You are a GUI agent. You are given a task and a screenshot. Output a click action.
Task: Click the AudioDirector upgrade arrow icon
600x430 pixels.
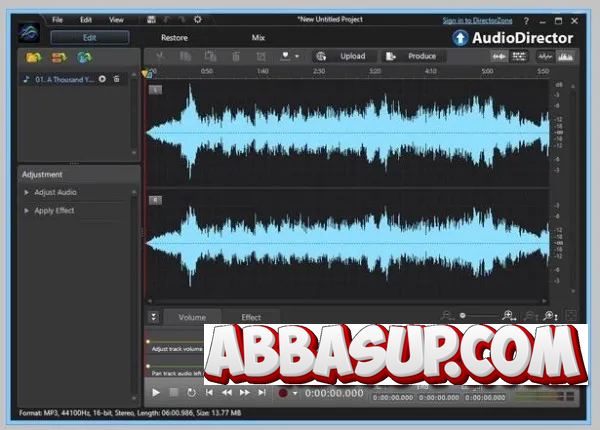[460, 38]
